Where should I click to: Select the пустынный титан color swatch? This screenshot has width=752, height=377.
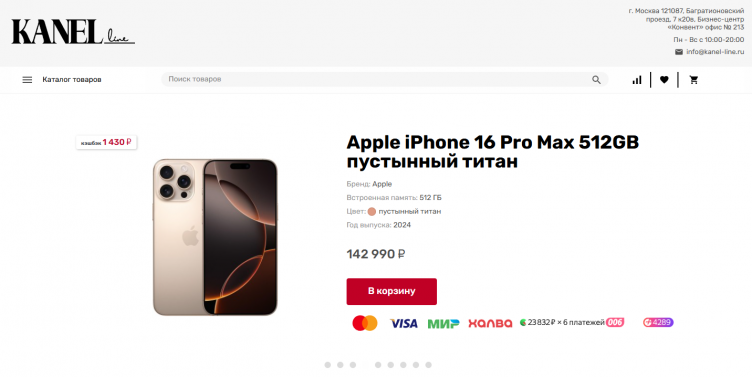[x=372, y=212]
